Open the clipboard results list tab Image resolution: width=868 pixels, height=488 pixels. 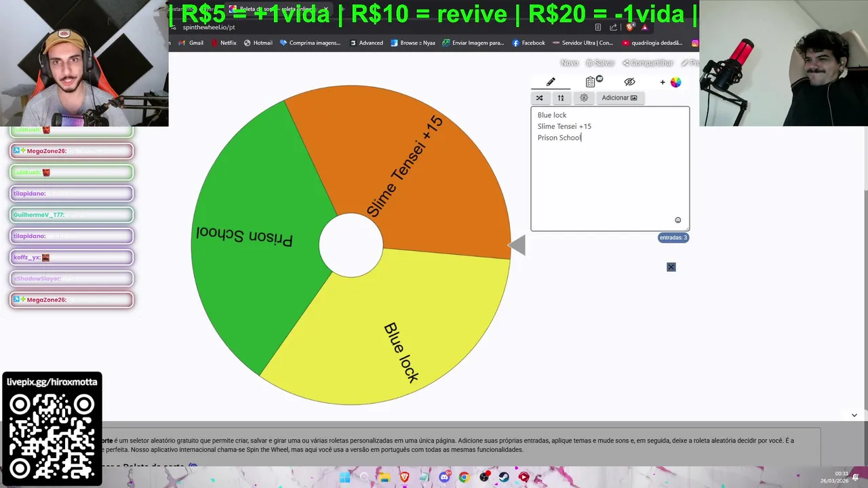click(x=591, y=82)
